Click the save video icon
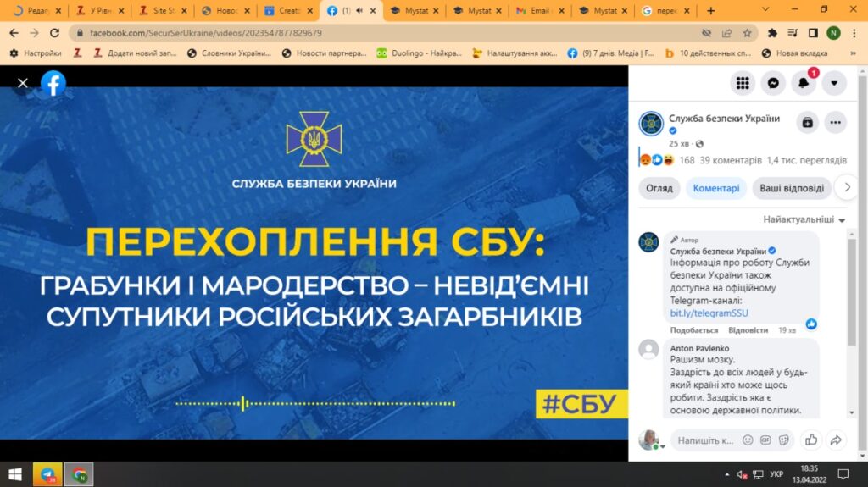The width and height of the screenshot is (868, 487). pyautogui.click(x=807, y=122)
